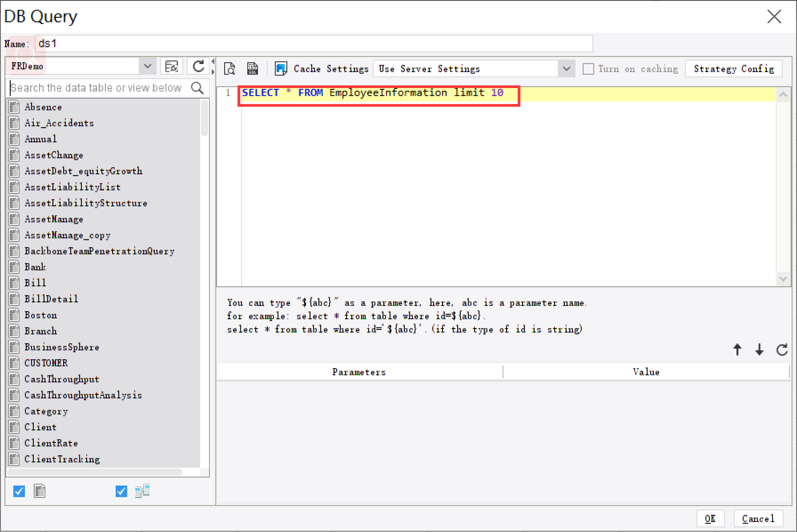The height and width of the screenshot is (532, 797).
Task: Select the CashThroughput table
Action: pyautogui.click(x=61, y=379)
